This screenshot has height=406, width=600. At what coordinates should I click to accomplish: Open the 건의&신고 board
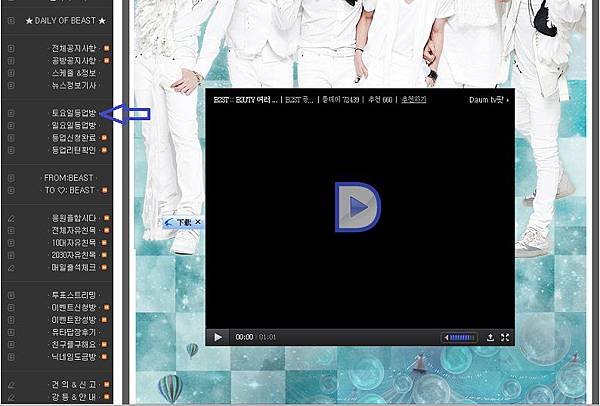pos(74,384)
